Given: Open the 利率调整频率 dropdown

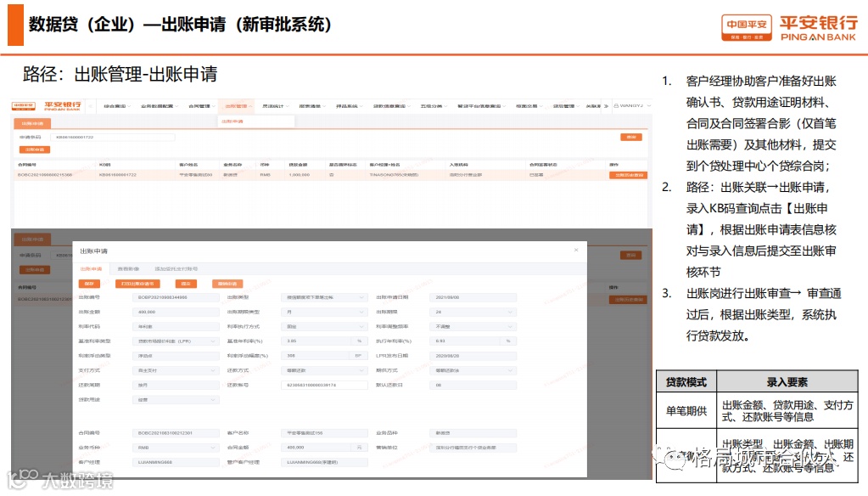Looking at the screenshot, I should [x=473, y=327].
